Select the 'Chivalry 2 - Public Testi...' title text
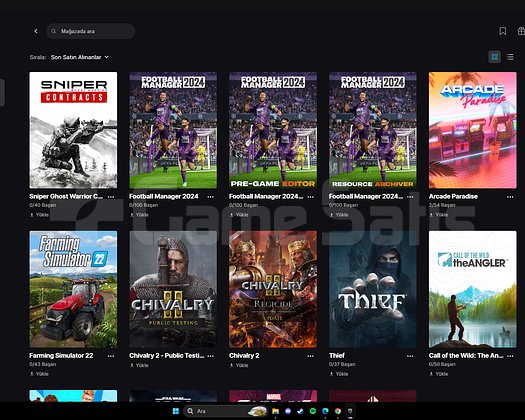This screenshot has width=525, height=420. click(167, 356)
